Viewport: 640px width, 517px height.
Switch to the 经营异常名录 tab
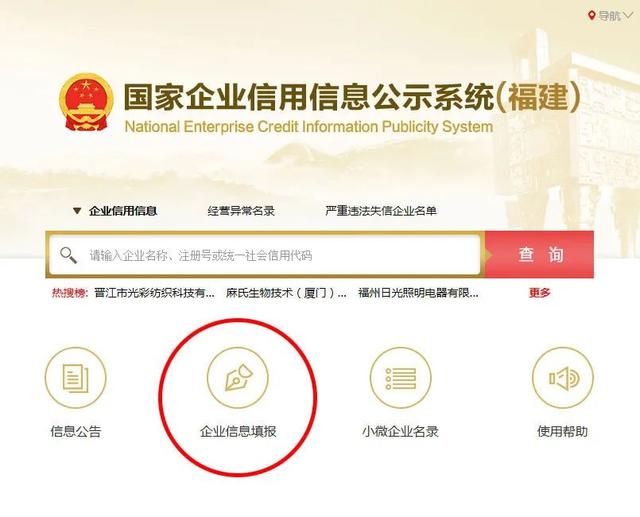pos(241,211)
